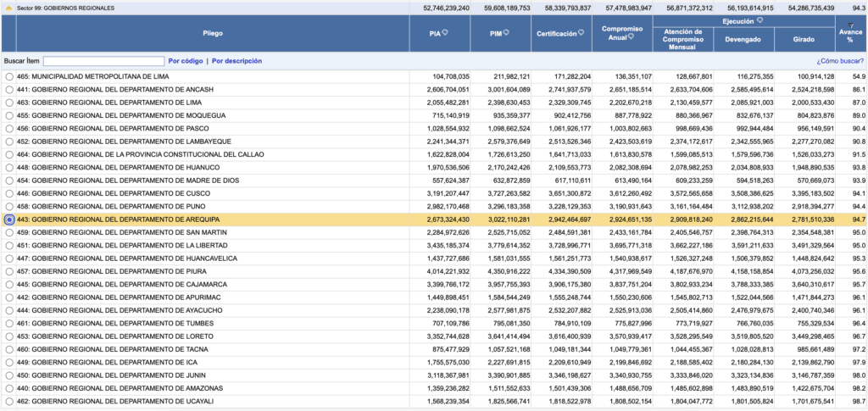Click the Girado column header
868x411 pixels.
805,39
